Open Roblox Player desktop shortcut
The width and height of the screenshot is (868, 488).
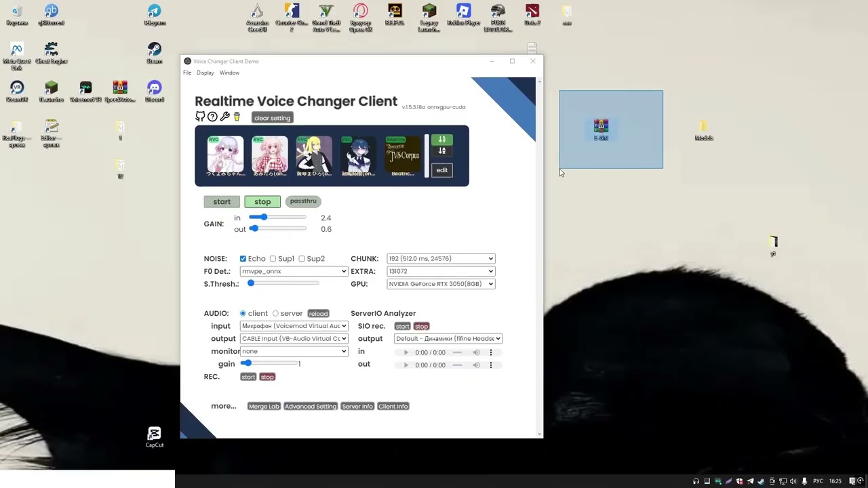coord(464,15)
